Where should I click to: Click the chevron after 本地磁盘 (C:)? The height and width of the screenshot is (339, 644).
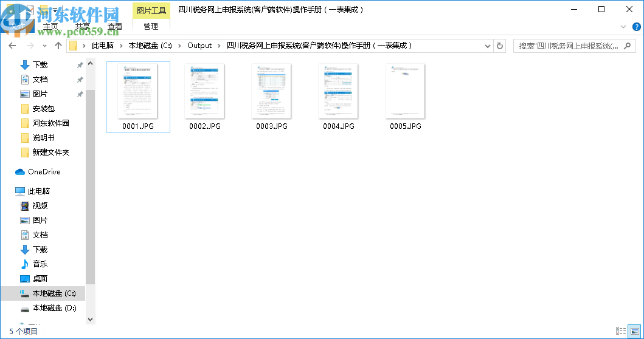(179, 46)
